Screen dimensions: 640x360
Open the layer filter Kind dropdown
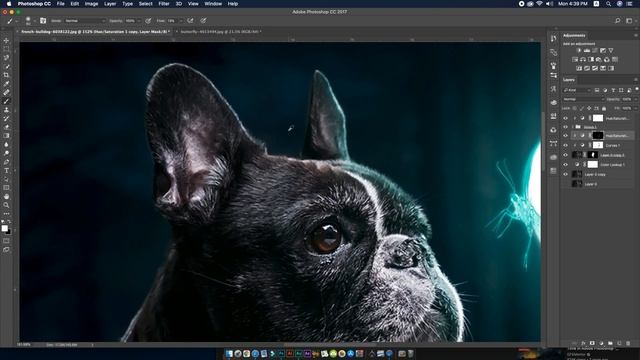[x=576, y=90]
